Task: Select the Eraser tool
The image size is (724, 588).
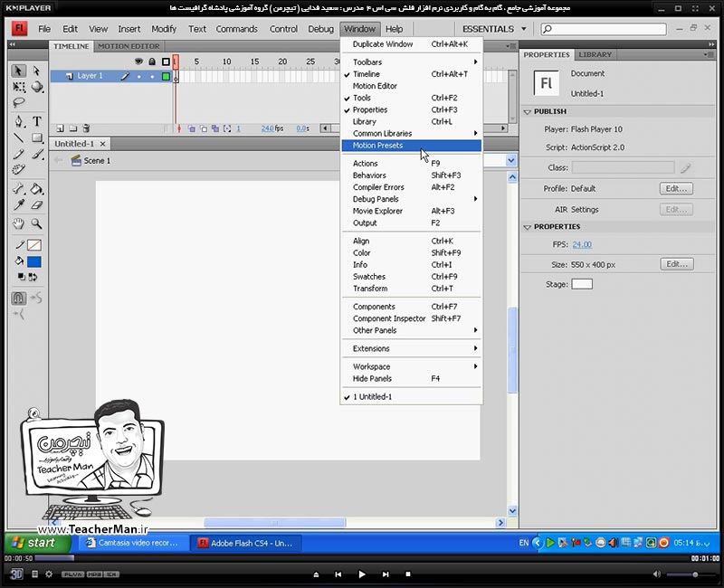Action: pyautogui.click(x=37, y=204)
